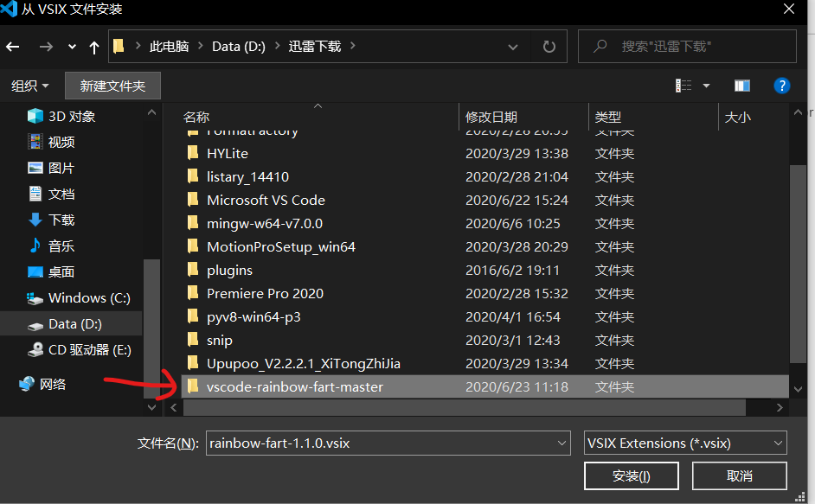Select the plugins folder icon
The image size is (815, 504).
[x=193, y=270]
